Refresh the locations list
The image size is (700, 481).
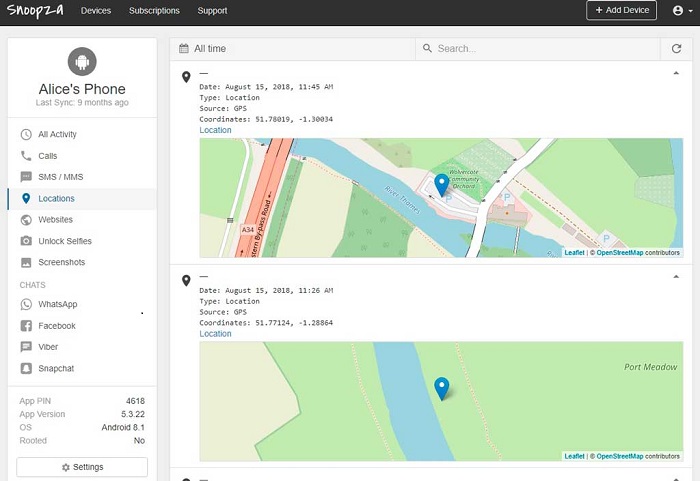676,49
